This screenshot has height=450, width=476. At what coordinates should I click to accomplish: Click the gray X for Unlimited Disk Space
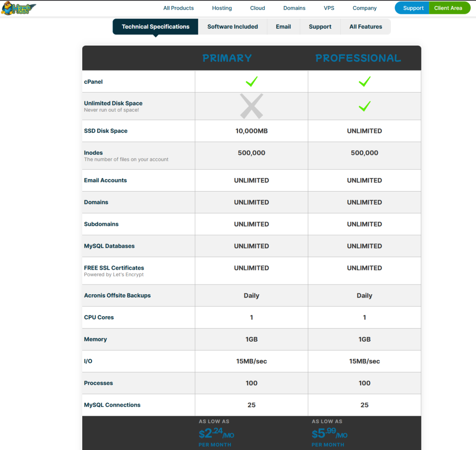251,106
